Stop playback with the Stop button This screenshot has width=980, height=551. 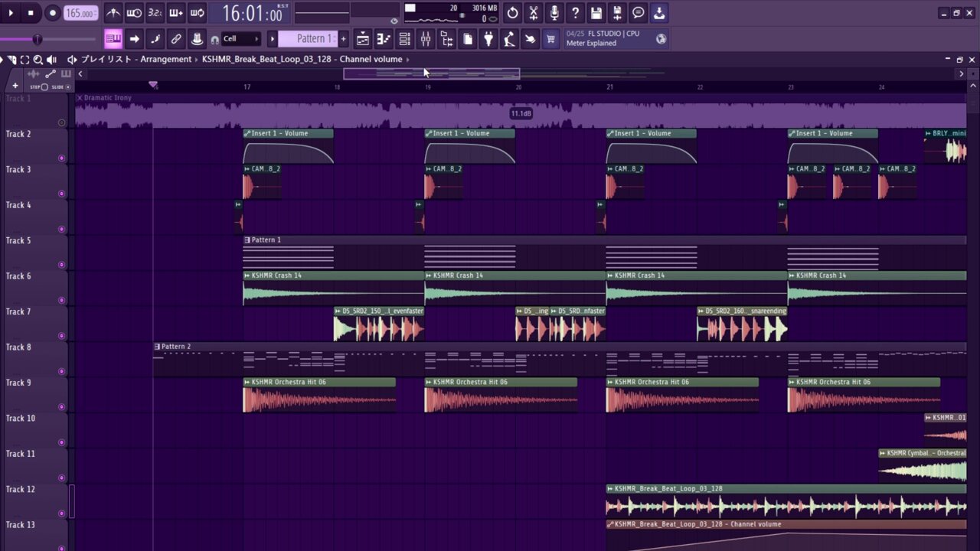(31, 12)
